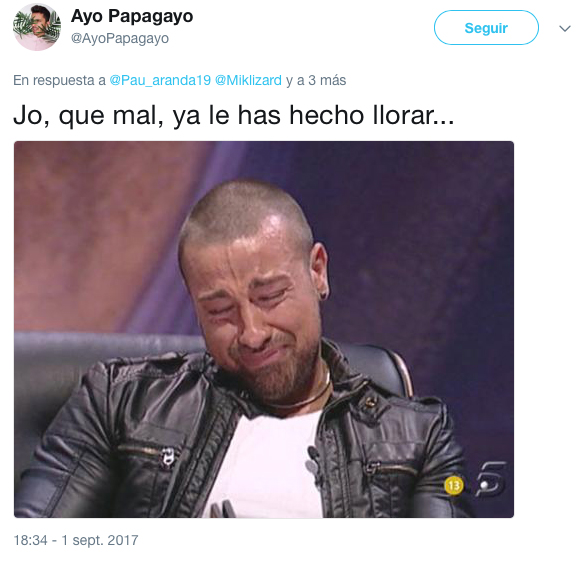Click the "En respuesta a" label

(59, 80)
